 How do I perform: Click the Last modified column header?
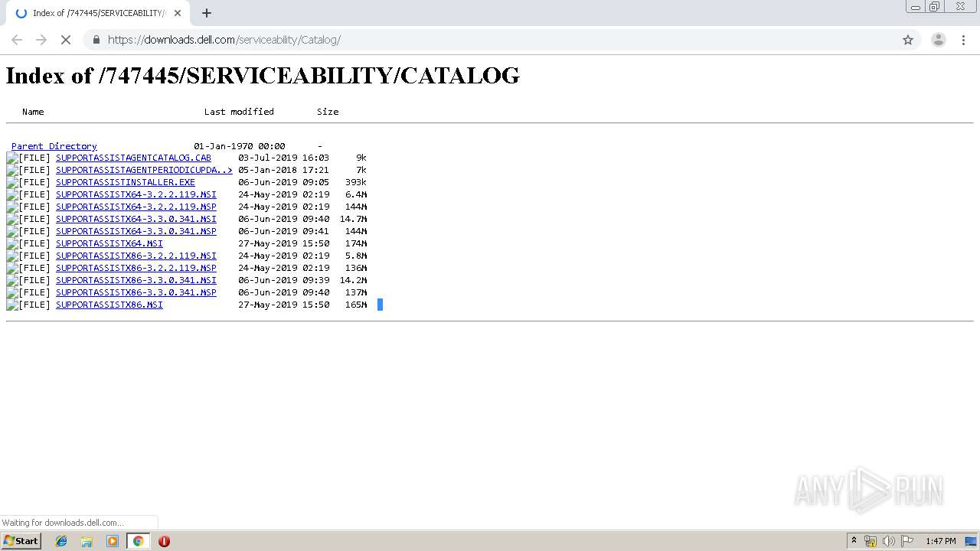pyautogui.click(x=239, y=112)
